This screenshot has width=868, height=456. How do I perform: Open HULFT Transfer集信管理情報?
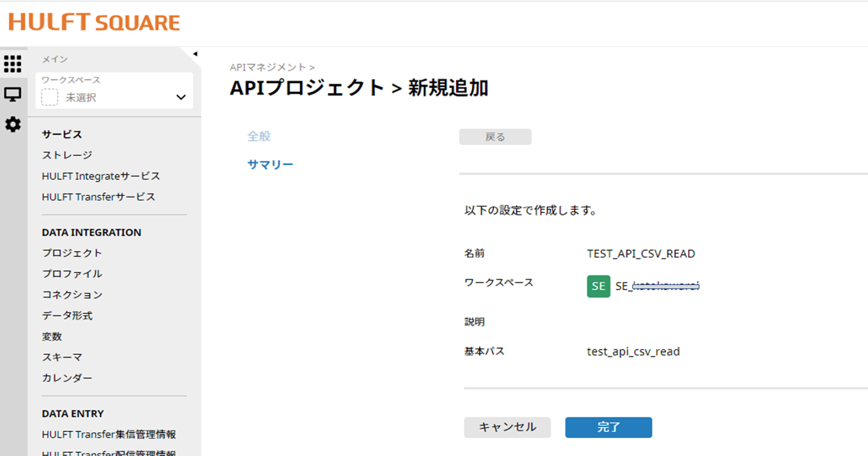point(108,434)
